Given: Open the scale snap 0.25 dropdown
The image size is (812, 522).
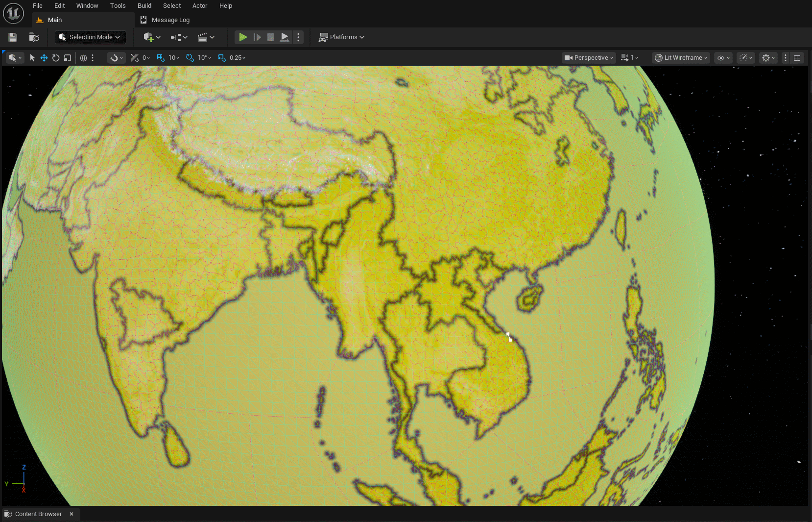Looking at the screenshot, I should [x=238, y=58].
